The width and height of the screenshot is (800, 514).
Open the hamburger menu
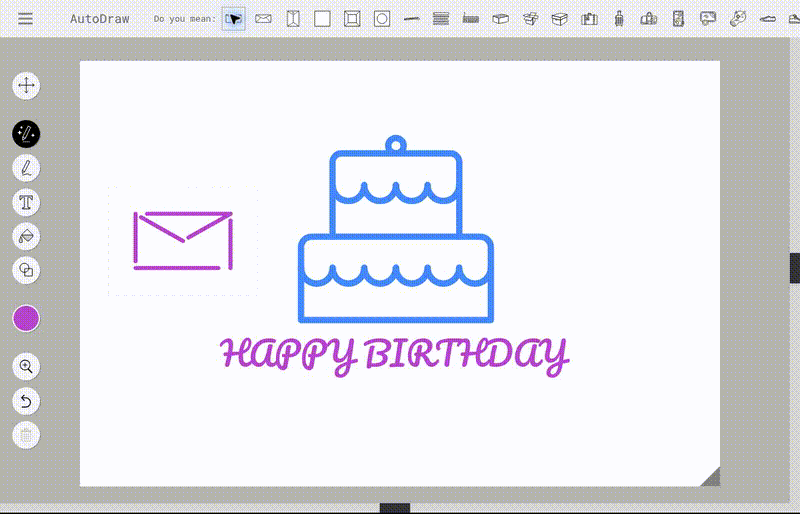25,19
